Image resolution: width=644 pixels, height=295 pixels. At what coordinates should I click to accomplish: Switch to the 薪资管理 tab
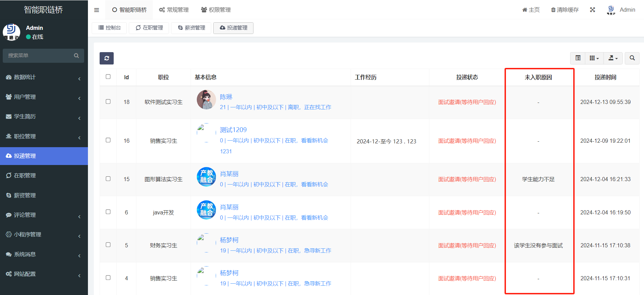191,28
